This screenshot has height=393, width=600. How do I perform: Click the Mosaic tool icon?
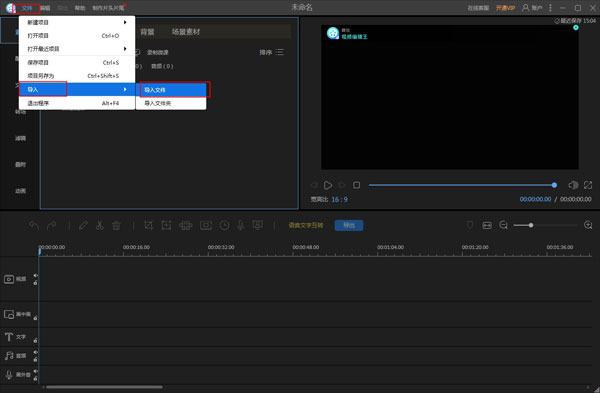[x=186, y=225]
